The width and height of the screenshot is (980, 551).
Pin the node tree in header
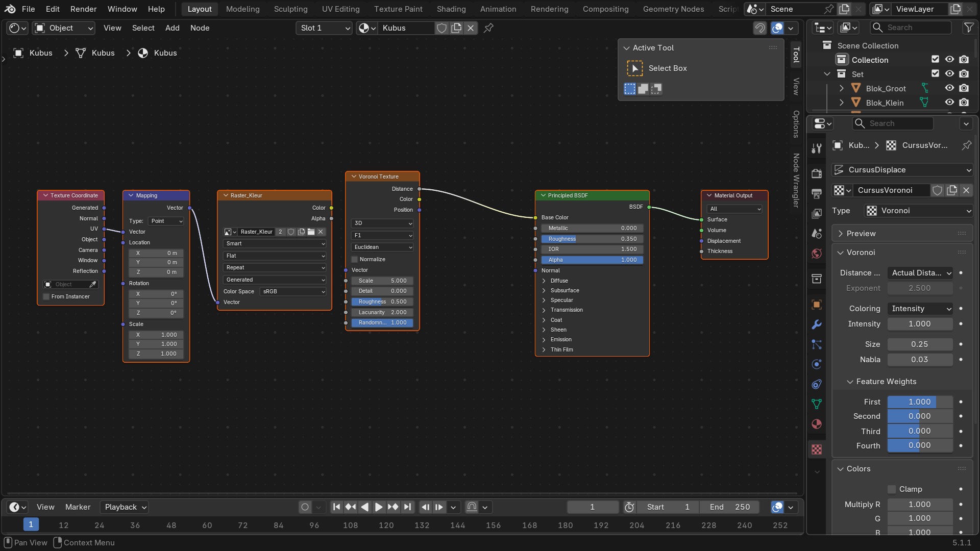click(x=488, y=28)
